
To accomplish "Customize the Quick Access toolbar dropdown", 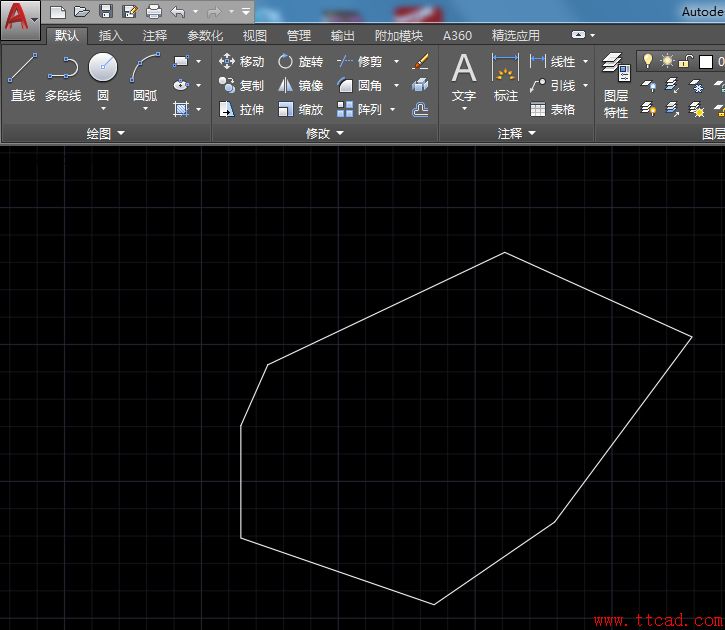I will (246, 11).
